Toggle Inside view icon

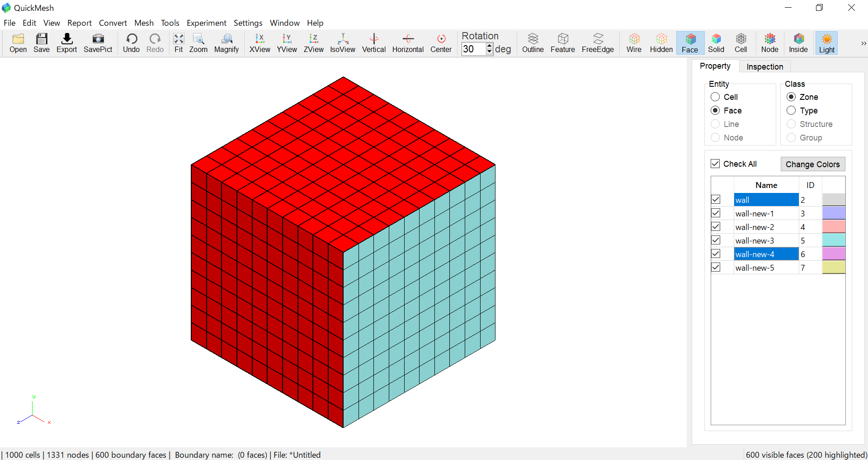(x=798, y=43)
